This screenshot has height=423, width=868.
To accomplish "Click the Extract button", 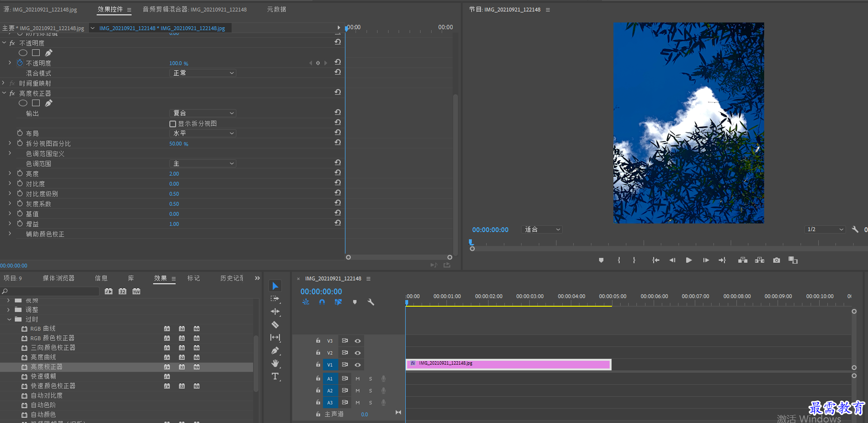I will (x=759, y=260).
